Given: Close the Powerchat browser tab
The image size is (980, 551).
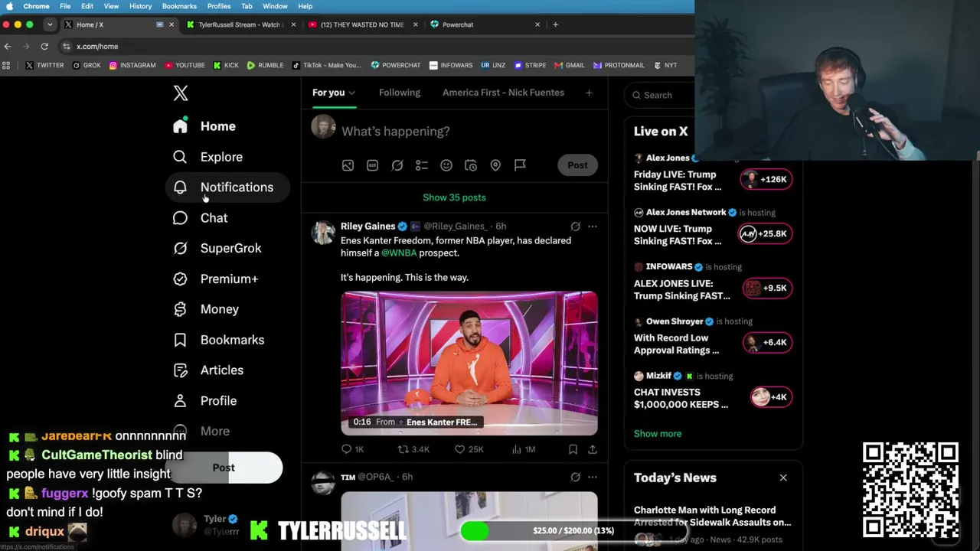Looking at the screenshot, I should click(537, 24).
